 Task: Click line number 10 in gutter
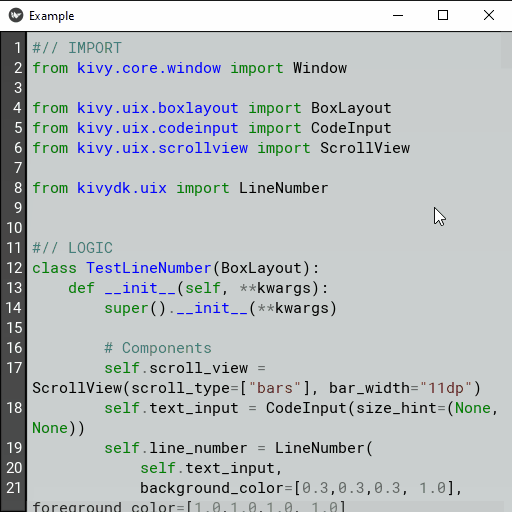14,228
